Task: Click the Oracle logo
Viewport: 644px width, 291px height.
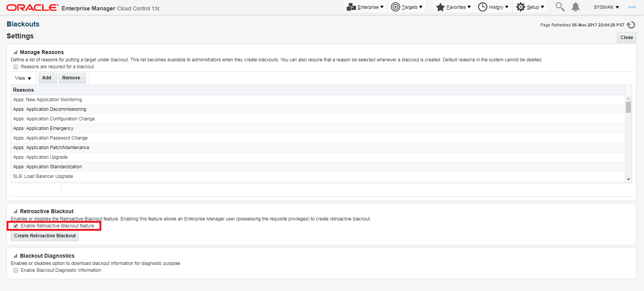Action: [x=33, y=8]
